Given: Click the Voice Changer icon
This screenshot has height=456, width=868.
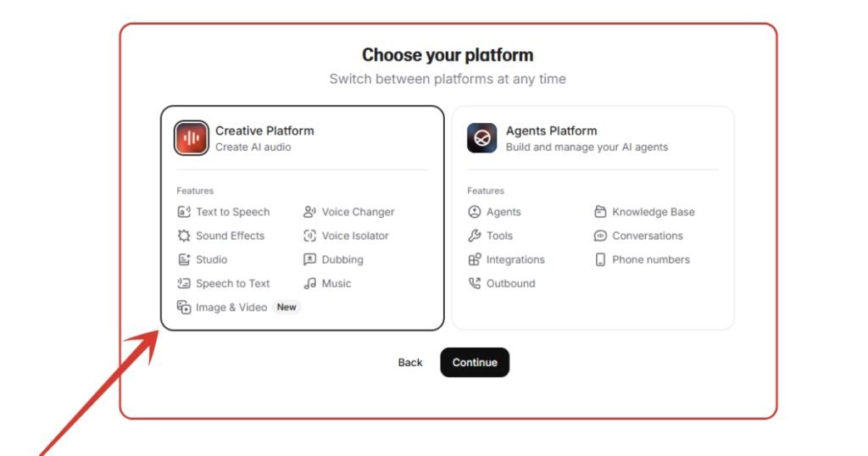Looking at the screenshot, I should tap(309, 212).
